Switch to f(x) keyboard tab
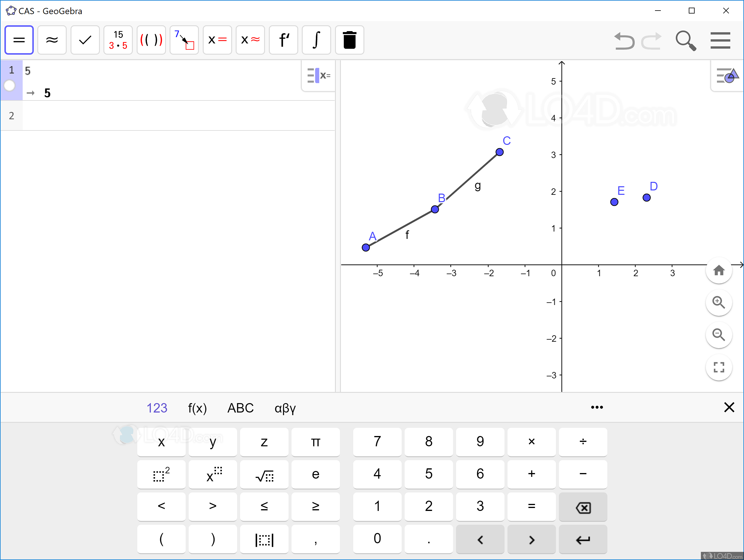Screen dimensions: 744x560 click(x=197, y=408)
